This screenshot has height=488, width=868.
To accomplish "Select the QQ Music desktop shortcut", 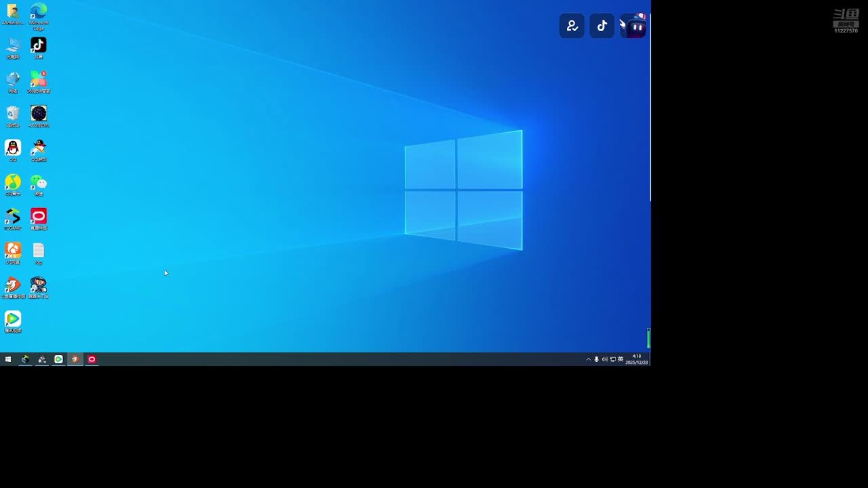I will (x=13, y=185).
